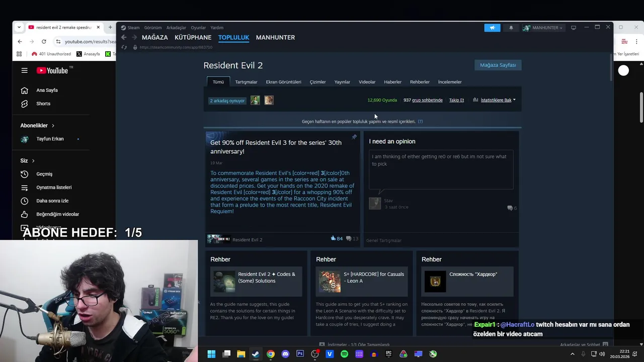The height and width of the screenshot is (362, 644).
Task: Open Spotify from the taskbar
Action: point(344,354)
